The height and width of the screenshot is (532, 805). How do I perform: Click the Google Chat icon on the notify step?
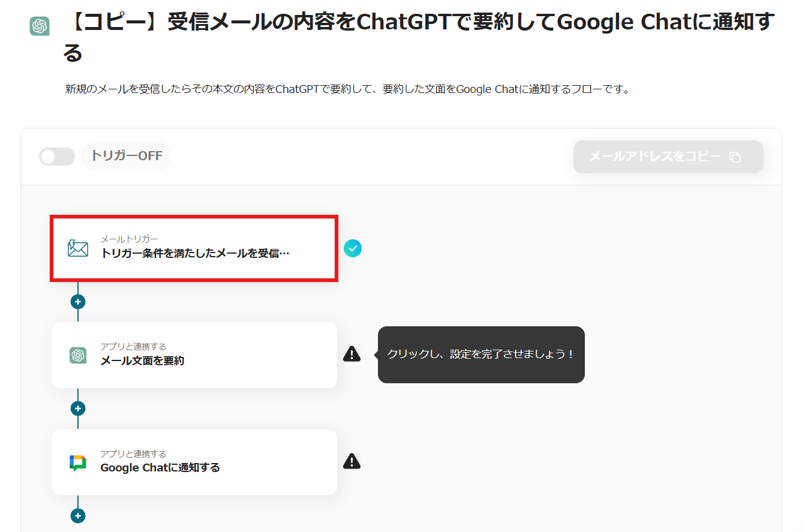click(x=78, y=462)
